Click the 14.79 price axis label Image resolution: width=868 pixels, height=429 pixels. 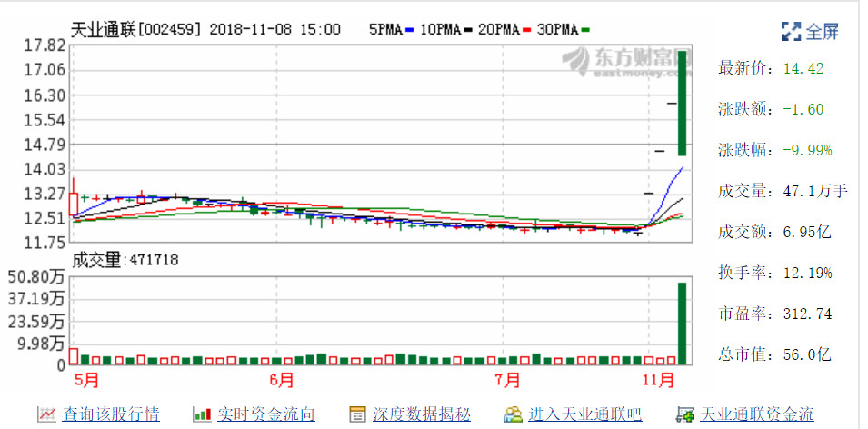click(44, 145)
